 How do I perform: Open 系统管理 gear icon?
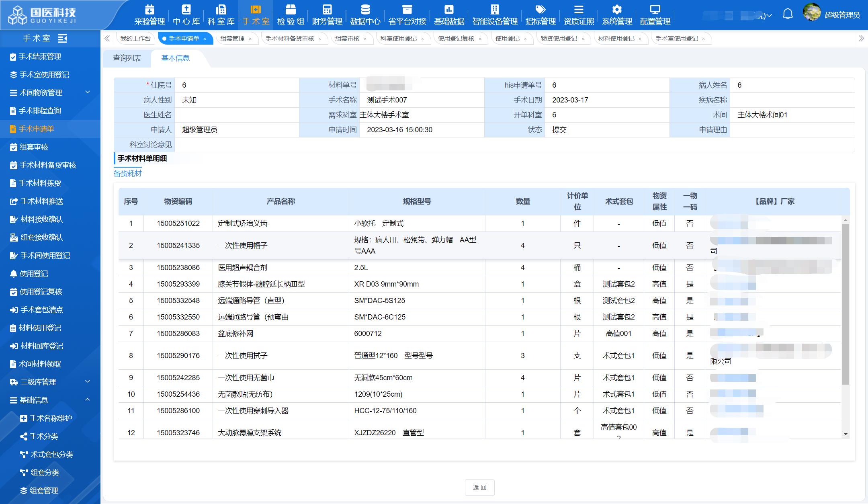(617, 10)
